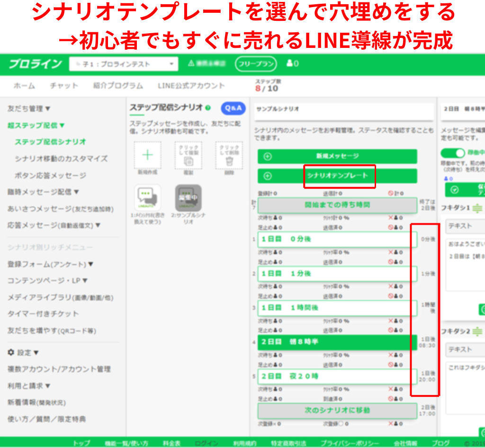
Task: Open the フキダシ1 テキスト type dropdown
Action: 465,226
